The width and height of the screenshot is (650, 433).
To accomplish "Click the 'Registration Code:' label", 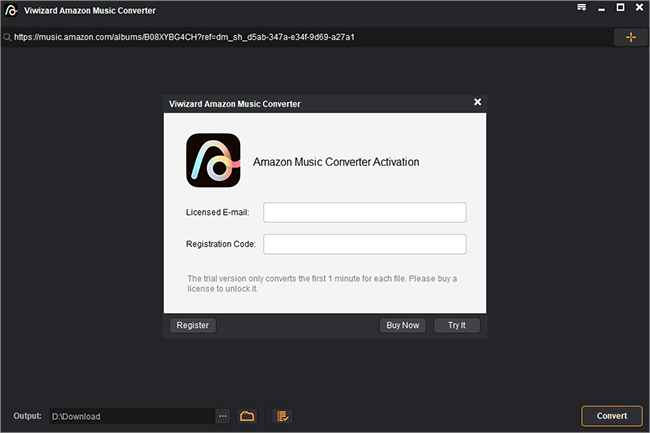I will point(221,244).
